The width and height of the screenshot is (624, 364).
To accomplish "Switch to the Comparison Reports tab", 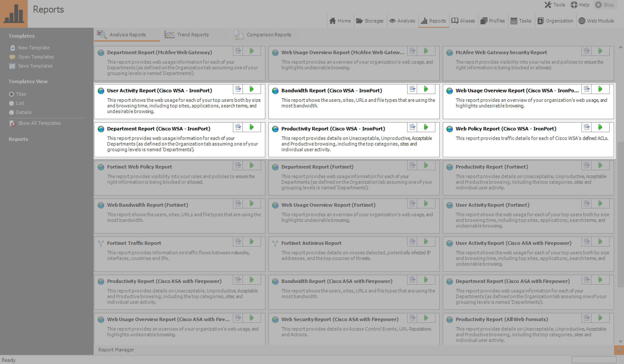I will click(x=263, y=35).
